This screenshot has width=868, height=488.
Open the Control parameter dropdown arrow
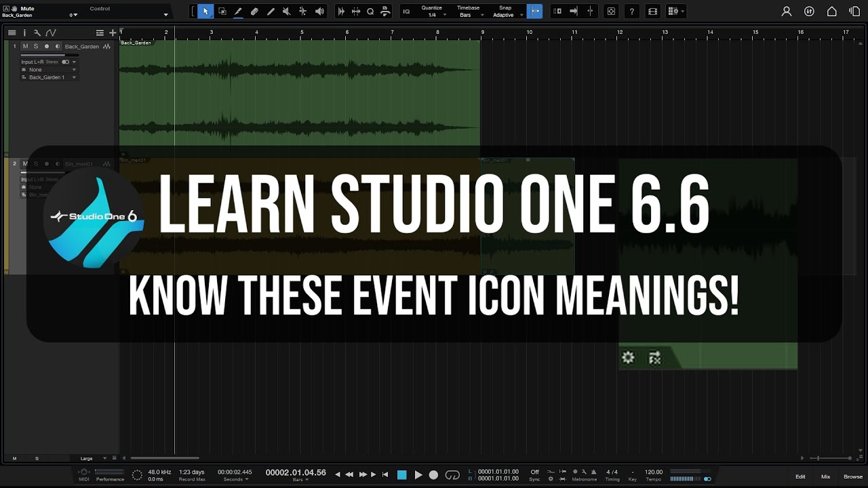165,14
